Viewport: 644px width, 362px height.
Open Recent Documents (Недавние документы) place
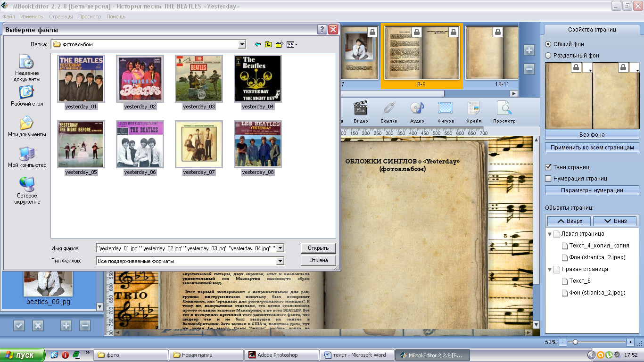point(27,68)
